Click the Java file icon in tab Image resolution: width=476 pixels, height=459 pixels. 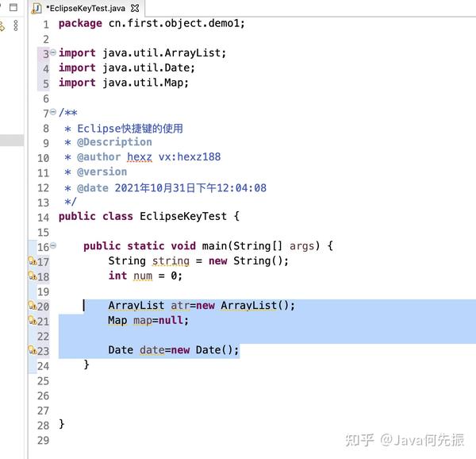[36, 9]
